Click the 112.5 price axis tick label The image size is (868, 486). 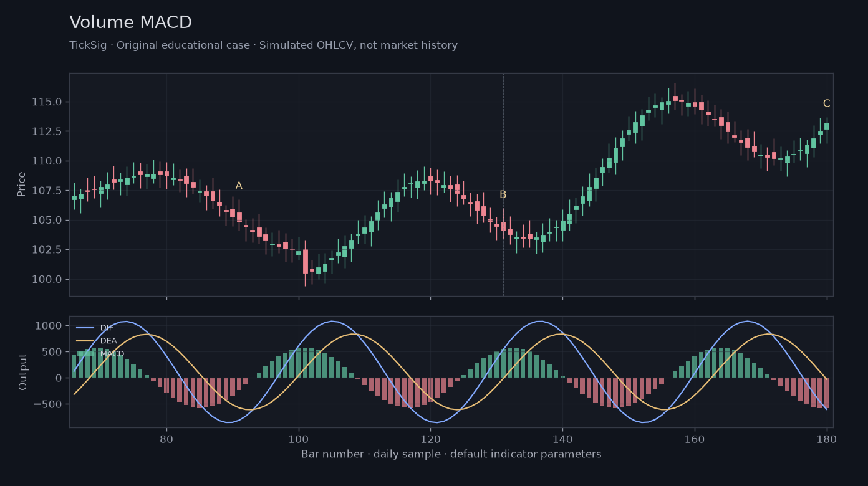click(47, 131)
